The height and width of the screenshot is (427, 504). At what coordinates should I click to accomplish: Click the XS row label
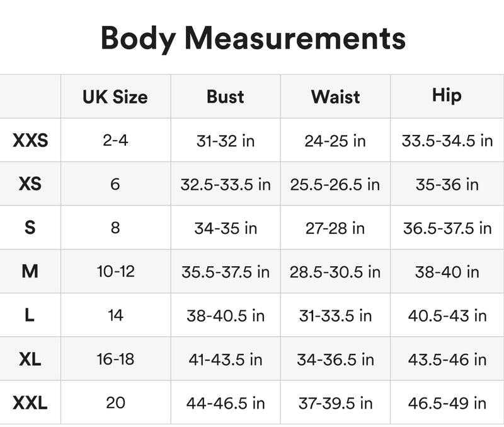pyautogui.click(x=30, y=184)
